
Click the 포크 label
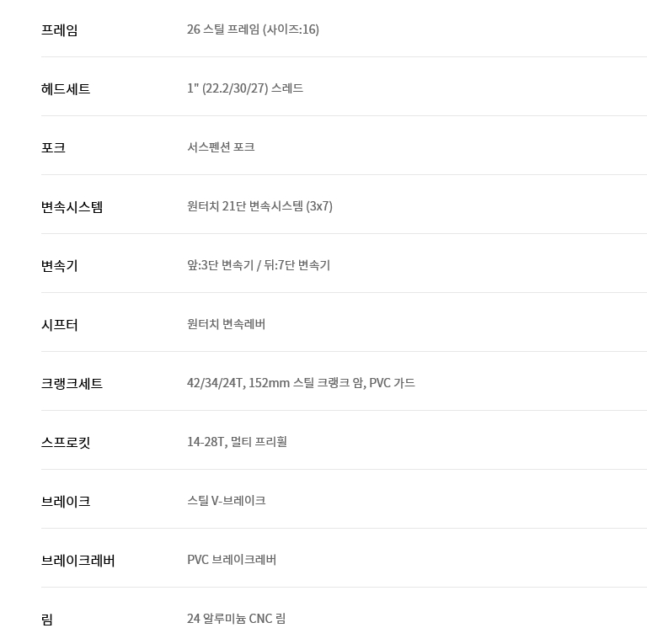53,148
